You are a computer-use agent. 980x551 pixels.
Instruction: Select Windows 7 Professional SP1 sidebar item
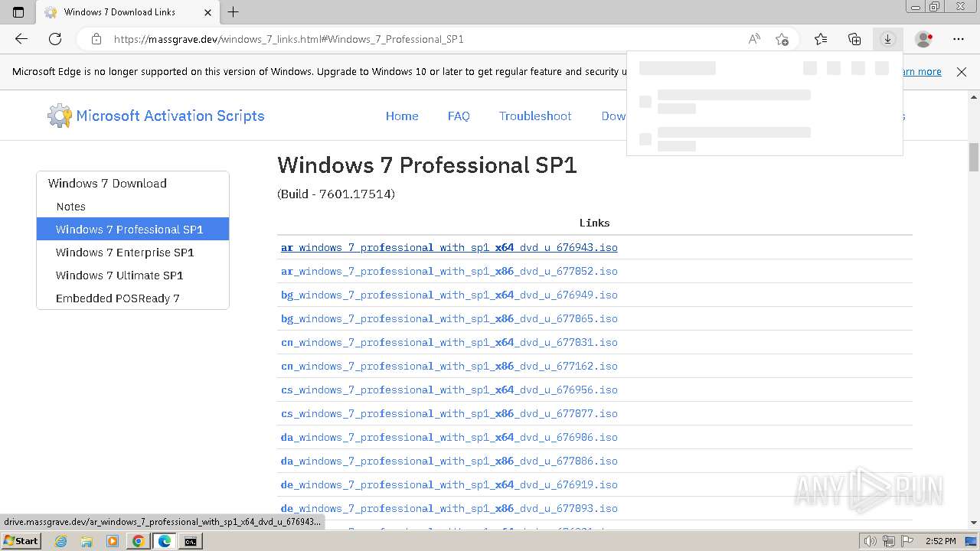[x=132, y=230]
